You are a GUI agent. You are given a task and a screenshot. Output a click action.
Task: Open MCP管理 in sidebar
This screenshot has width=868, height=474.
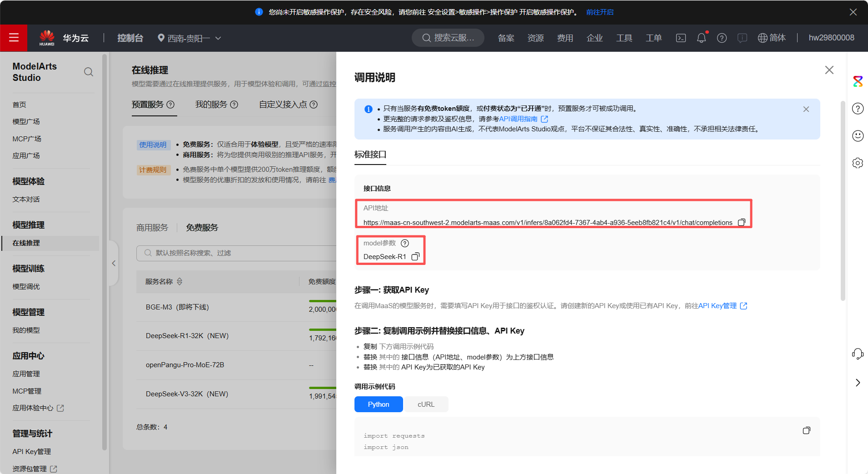(27, 391)
